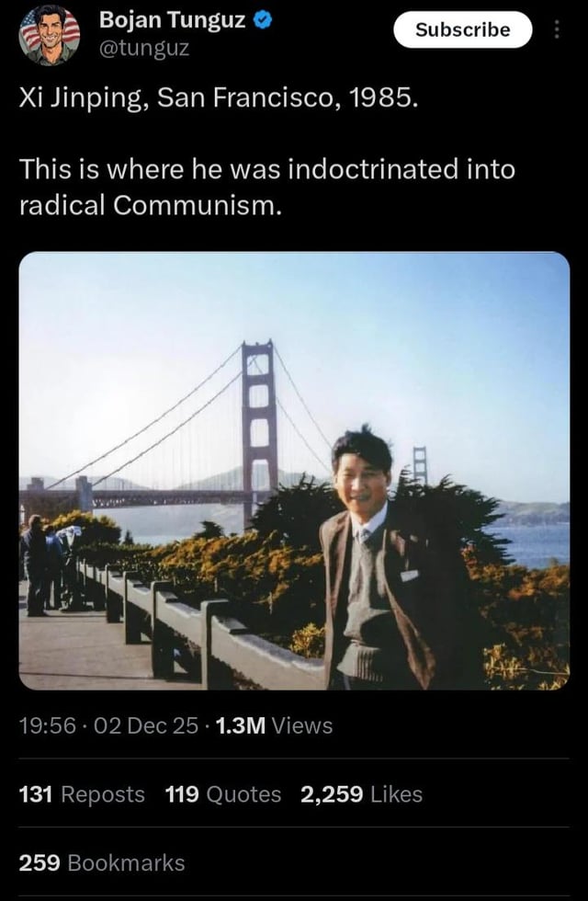Open the Golden Gate Bridge photo
This screenshot has width=588, height=901.
pyautogui.click(x=294, y=471)
